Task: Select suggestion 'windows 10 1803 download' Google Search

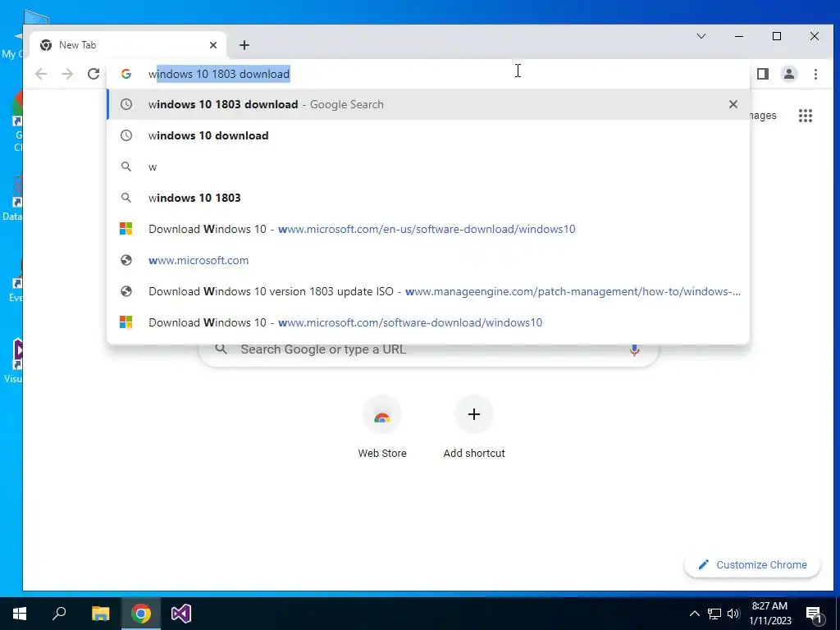Action: click(428, 104)
